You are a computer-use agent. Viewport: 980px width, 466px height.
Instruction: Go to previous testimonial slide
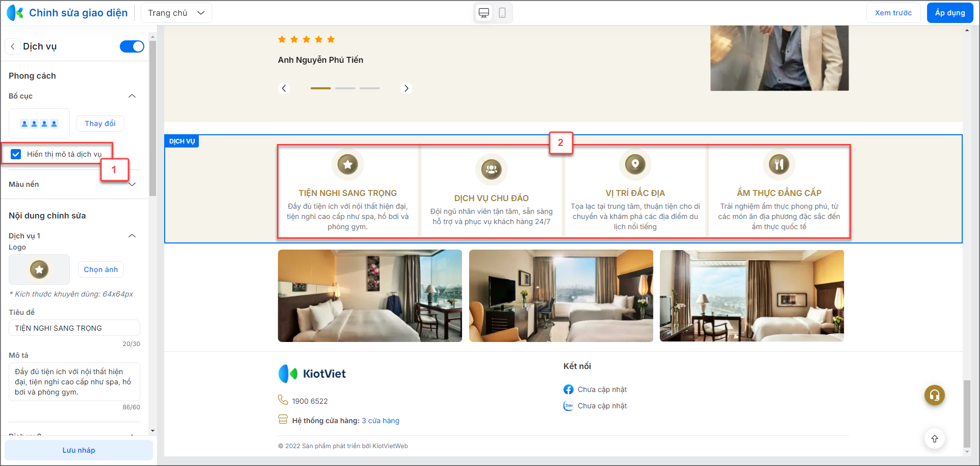pyautogui.click(x=284, y=88)
